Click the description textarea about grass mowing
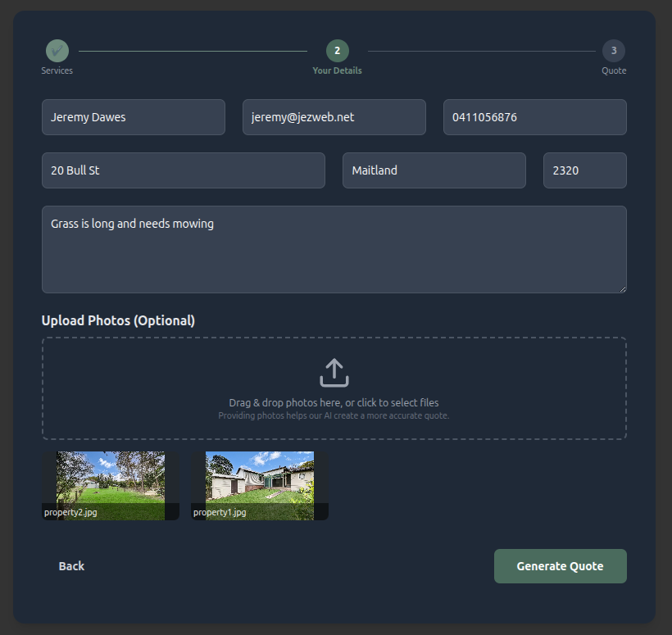The width and height of the screenshot is (672, 635). coord(334,249)
